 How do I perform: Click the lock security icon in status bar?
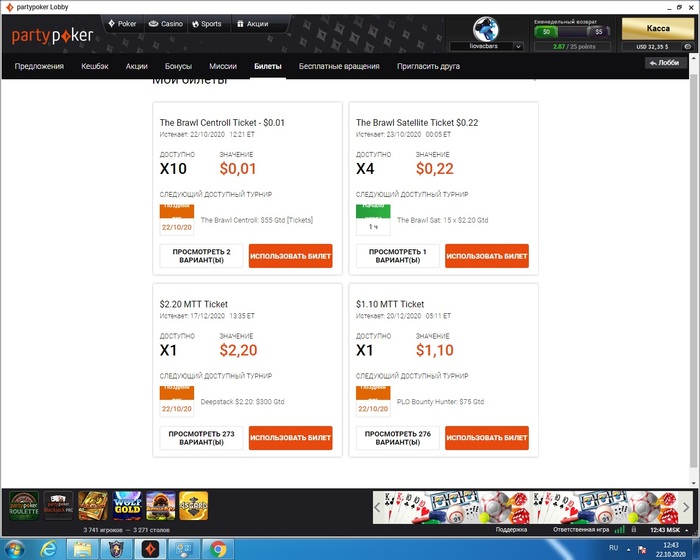coord(633,530)
